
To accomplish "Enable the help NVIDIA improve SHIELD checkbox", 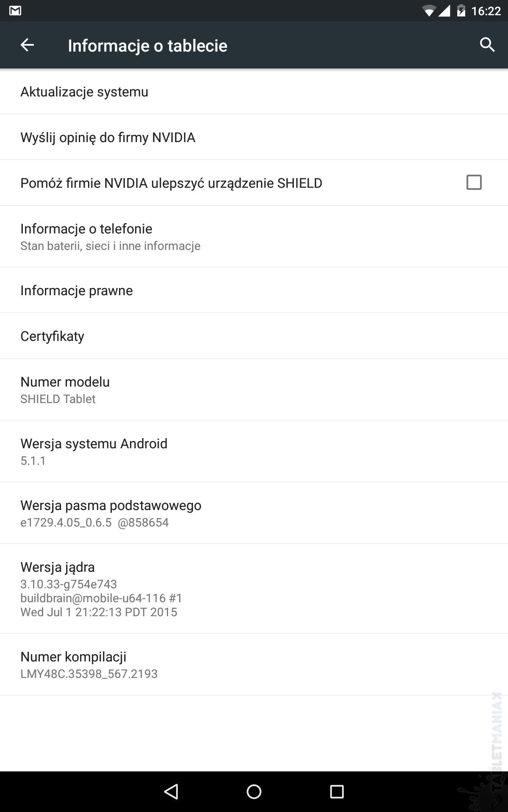I will pyautogui.click(x=474, y=182).
